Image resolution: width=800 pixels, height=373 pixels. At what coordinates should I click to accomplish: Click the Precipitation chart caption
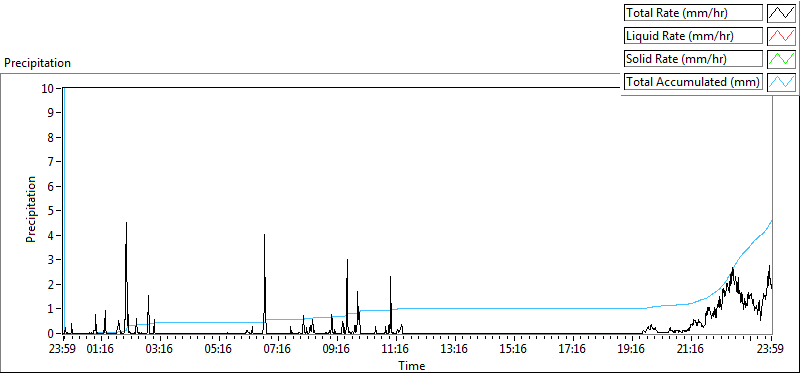pos(37,63)
